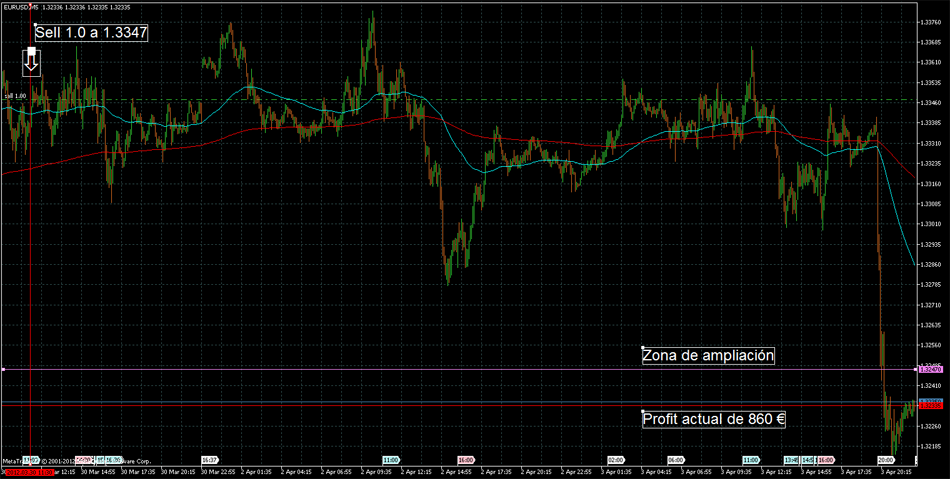Click the 1.33460 value on the price scale
This screenshot has height=479, width=950.
930,103
